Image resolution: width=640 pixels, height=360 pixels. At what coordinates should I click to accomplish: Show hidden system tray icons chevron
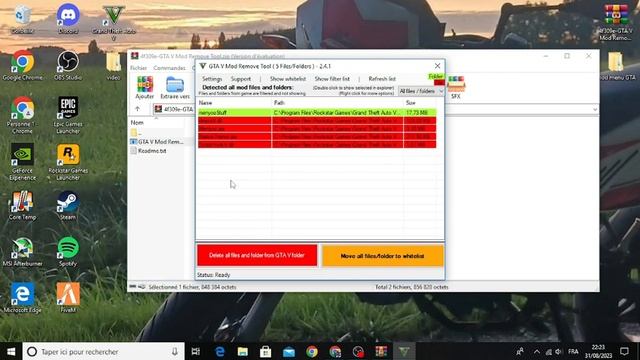pyautogui.click(x=536, y=351)
